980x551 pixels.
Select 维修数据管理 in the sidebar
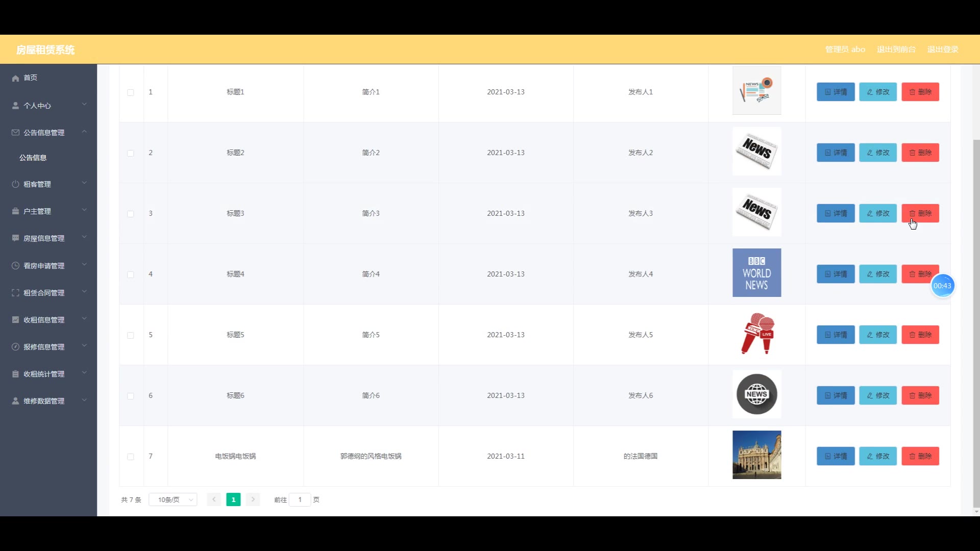click(x=44, y=401)
